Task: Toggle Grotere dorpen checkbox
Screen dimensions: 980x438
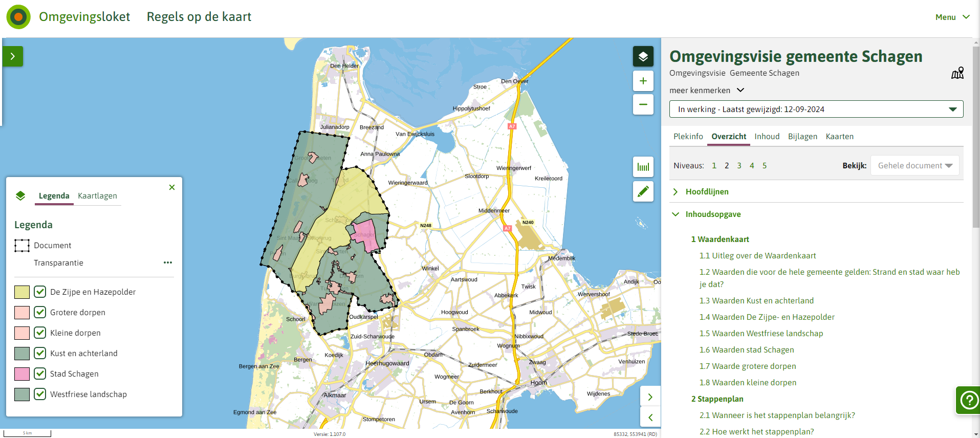Action: (40, 312)
